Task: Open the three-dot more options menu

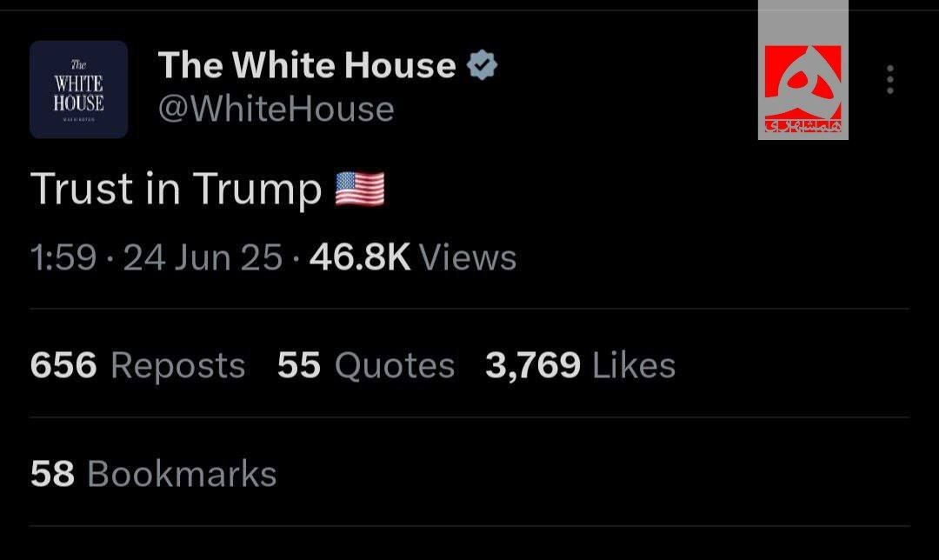Action: click(889, 80)
